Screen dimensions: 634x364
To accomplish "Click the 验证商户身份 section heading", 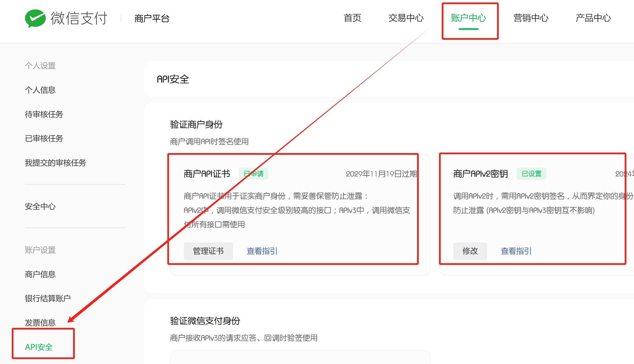I will (x=196, y=124).
